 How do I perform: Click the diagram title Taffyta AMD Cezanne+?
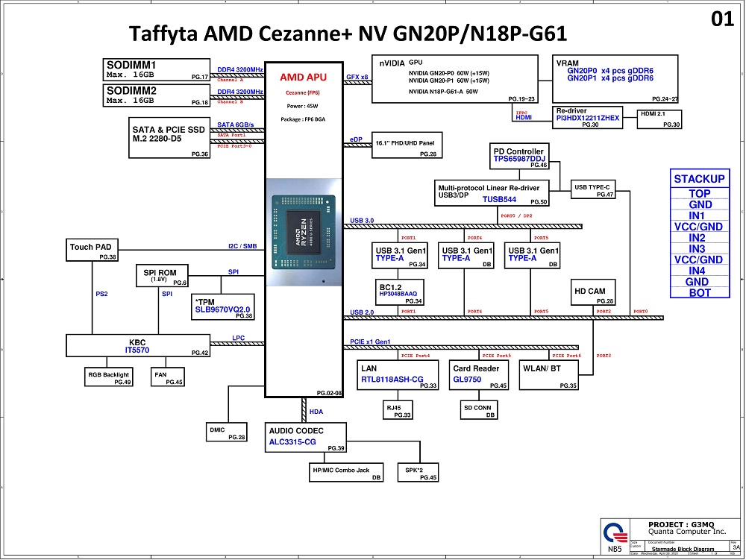click(x=348, y=34)
